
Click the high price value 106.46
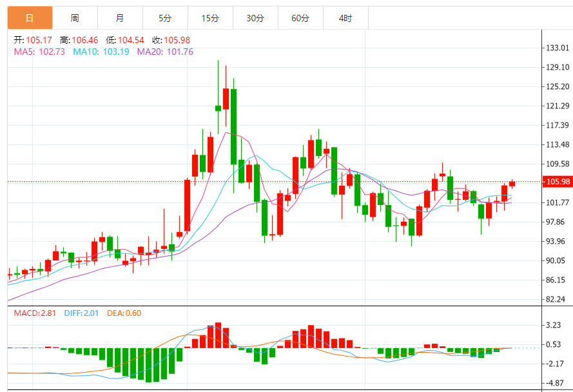pyautogui.click(x=85, y=40)
